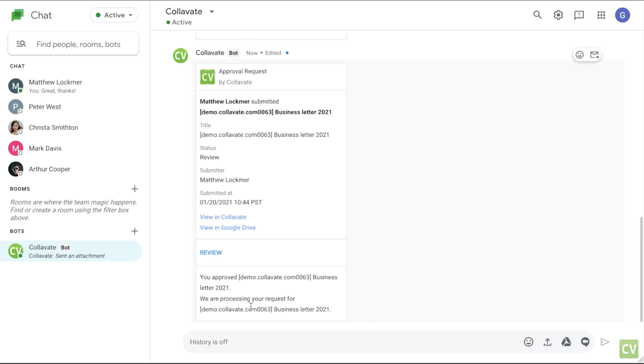Image resolution: width=644 pixels, height=364 pixels.
Task: Click the Collavate sender name in message
Action: 210,52
